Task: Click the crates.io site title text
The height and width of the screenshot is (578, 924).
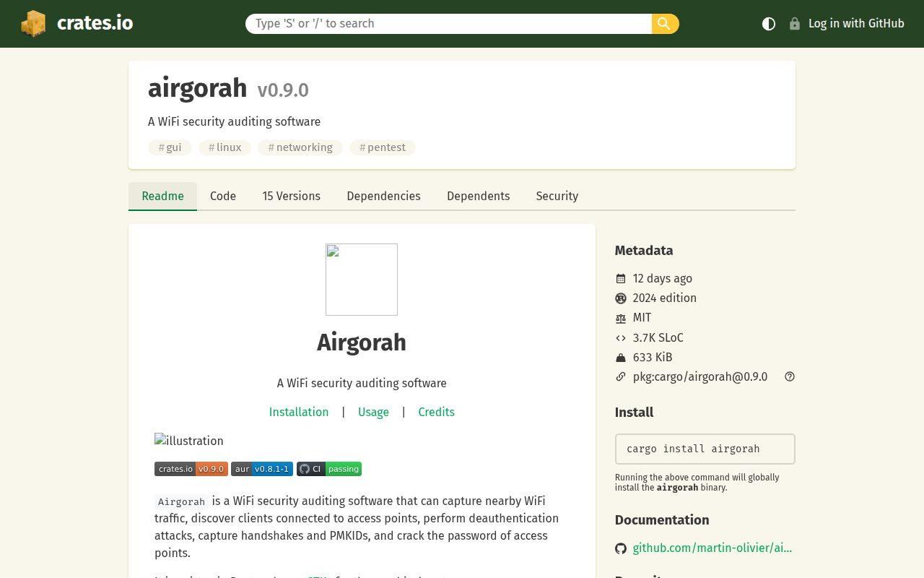Action: tap(95, 23)
